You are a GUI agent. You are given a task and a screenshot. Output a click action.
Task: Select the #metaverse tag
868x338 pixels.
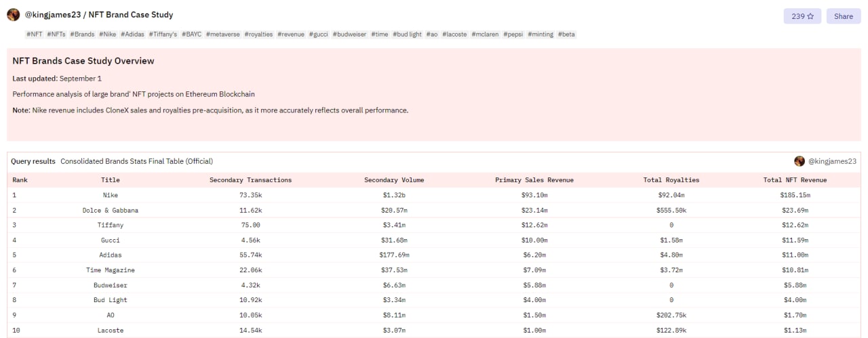[x=223, y=34]
